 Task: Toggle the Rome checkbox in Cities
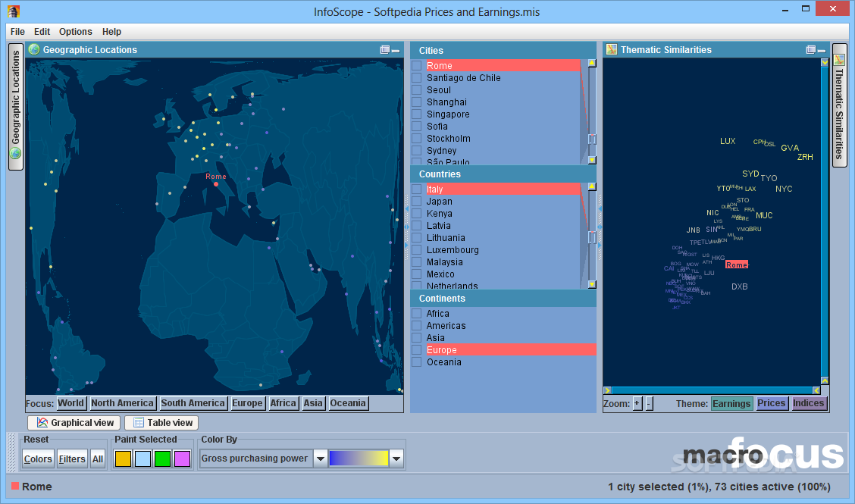tap(417, 65)
